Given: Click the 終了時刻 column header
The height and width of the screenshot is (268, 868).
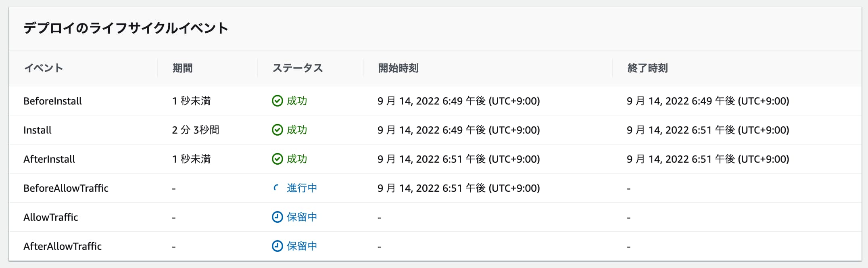Looking at the screenshot, I should tap(645, 68).
